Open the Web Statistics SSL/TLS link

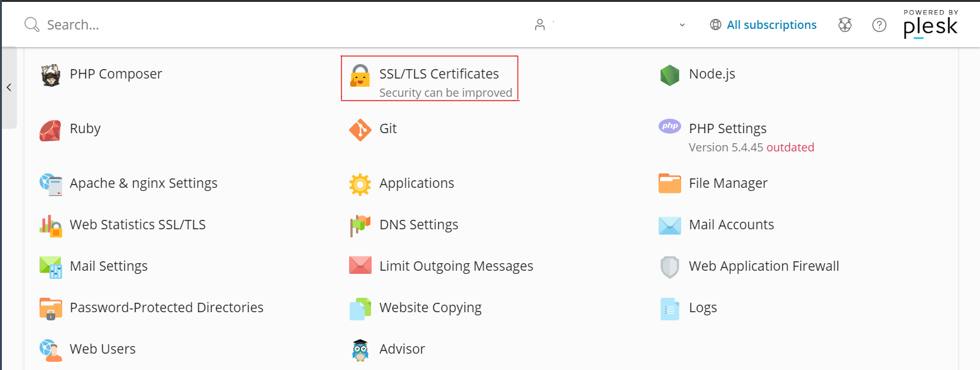coord(137,225)
